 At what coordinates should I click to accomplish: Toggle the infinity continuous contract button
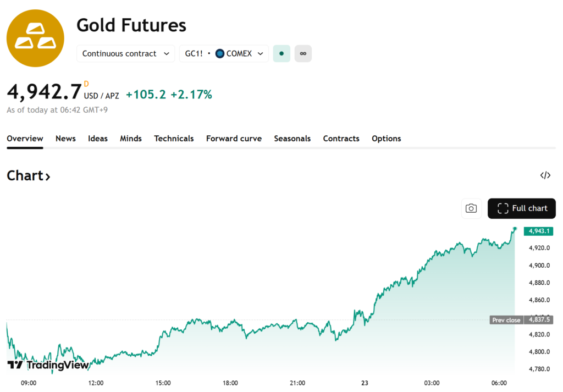[x=303, y=53]
